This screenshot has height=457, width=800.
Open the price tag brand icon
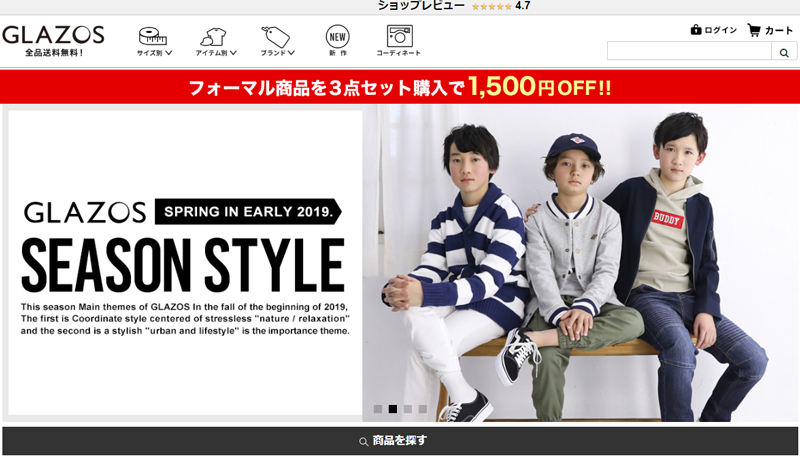tap(276, 37)
